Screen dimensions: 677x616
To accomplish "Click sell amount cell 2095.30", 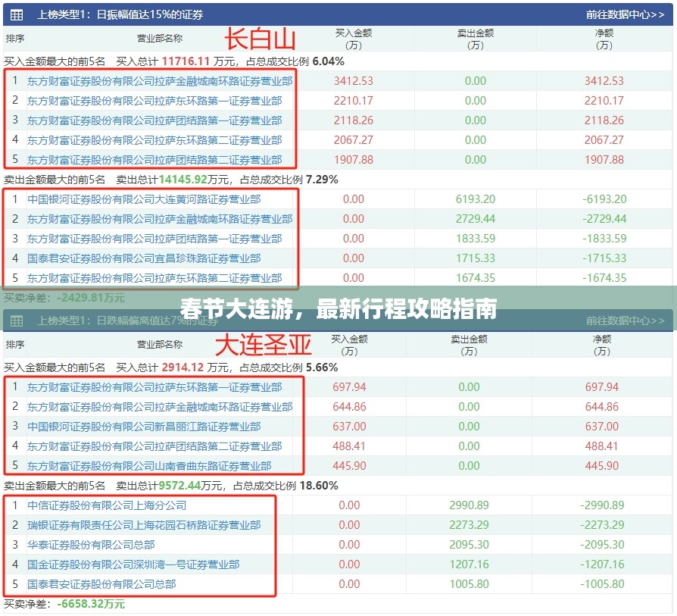I will [x=469, y=545].
